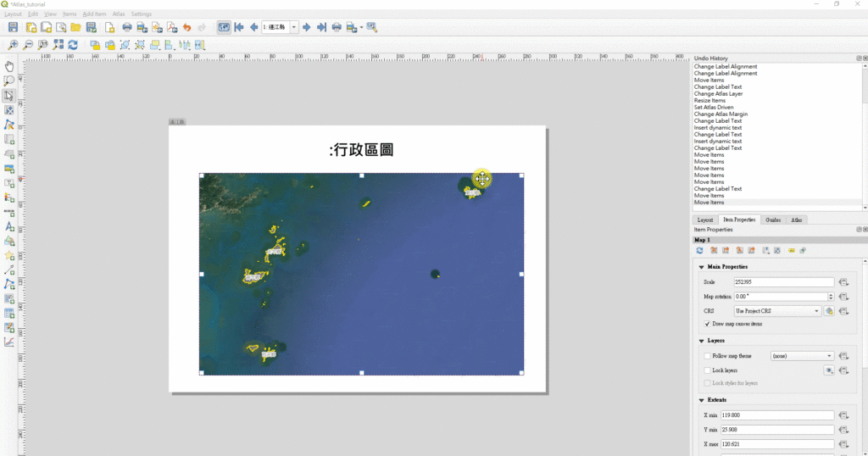Go to first atlas feature
The width and height of the screenshot is (868, 456).
click(x=239, y=27)
